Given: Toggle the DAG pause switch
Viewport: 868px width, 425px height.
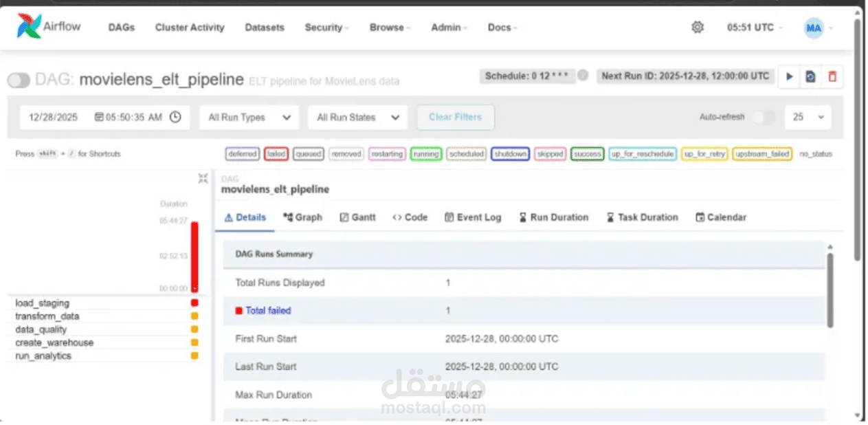Looking at the screenshot, I should [19, 80].
